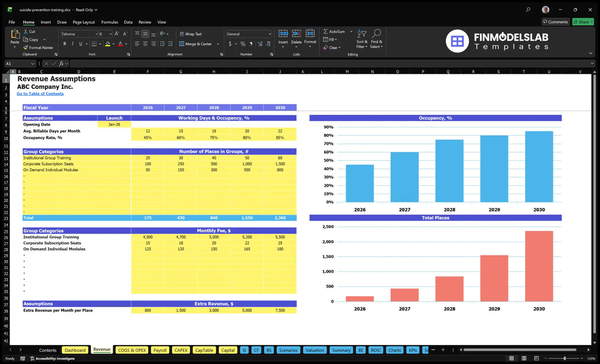The height and width of the screenshot is (364, 600).
Task: Increase font size with larger A icon
Action: point(117,34)
